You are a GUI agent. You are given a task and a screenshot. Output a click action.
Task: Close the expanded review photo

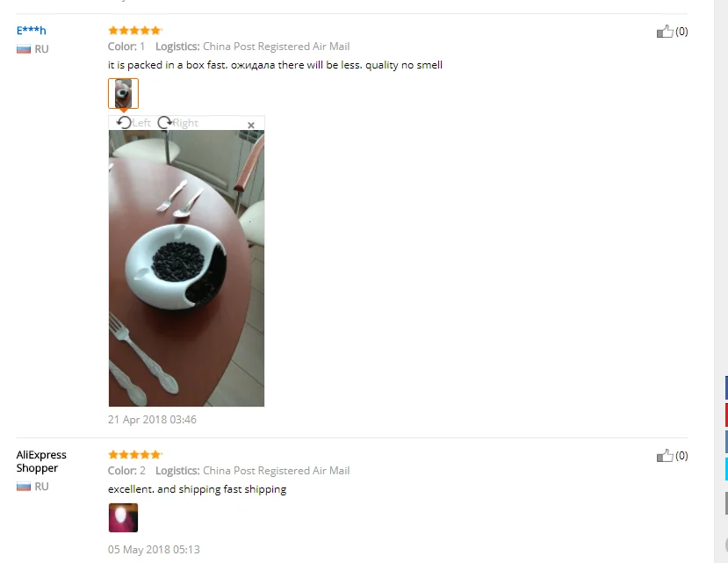[x=251, y=125]
